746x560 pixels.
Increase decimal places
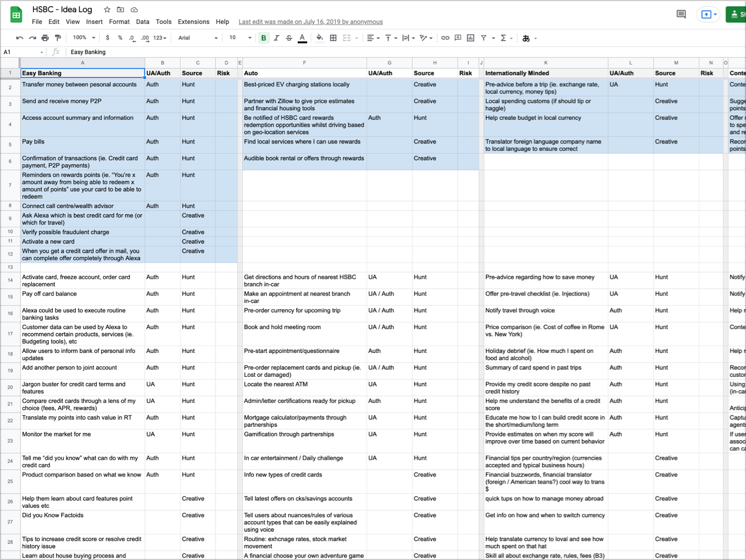pos(145,38)
